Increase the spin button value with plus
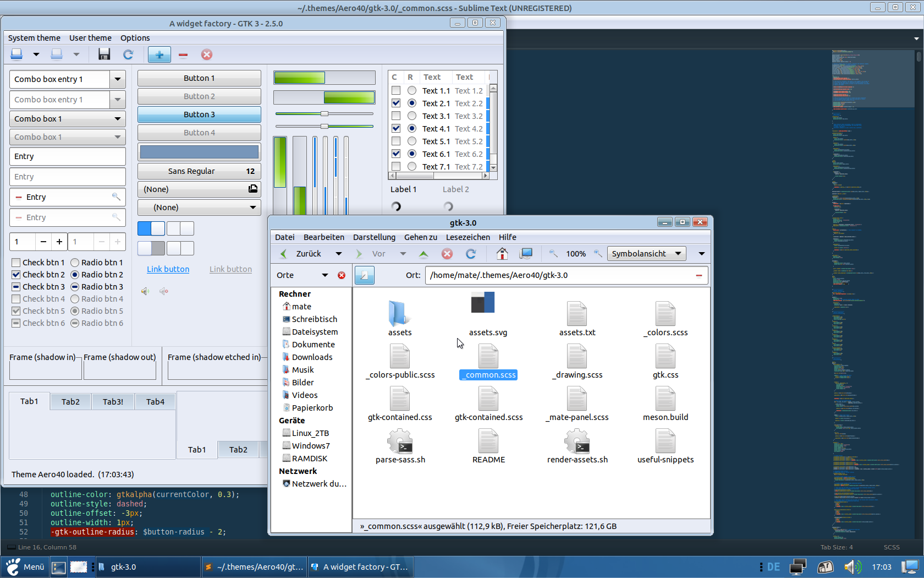This screenshot has height=578, width=924. point(59,242)
